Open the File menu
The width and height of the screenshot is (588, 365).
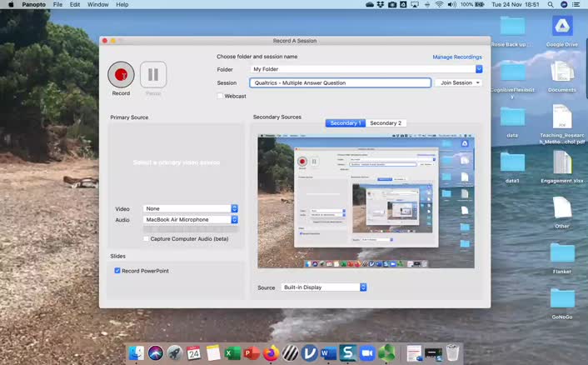(x=57, y=4)
